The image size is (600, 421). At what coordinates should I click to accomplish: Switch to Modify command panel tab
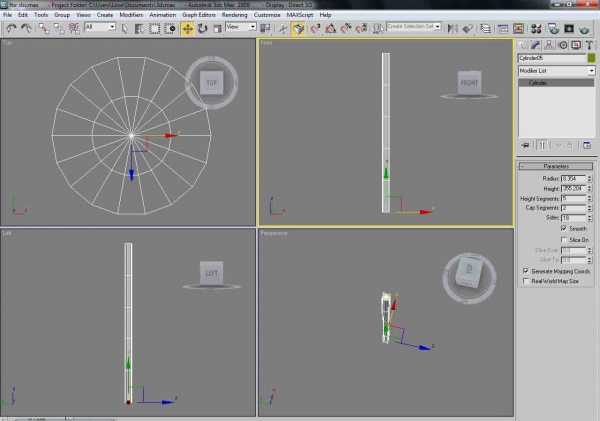tap(535, 45)
